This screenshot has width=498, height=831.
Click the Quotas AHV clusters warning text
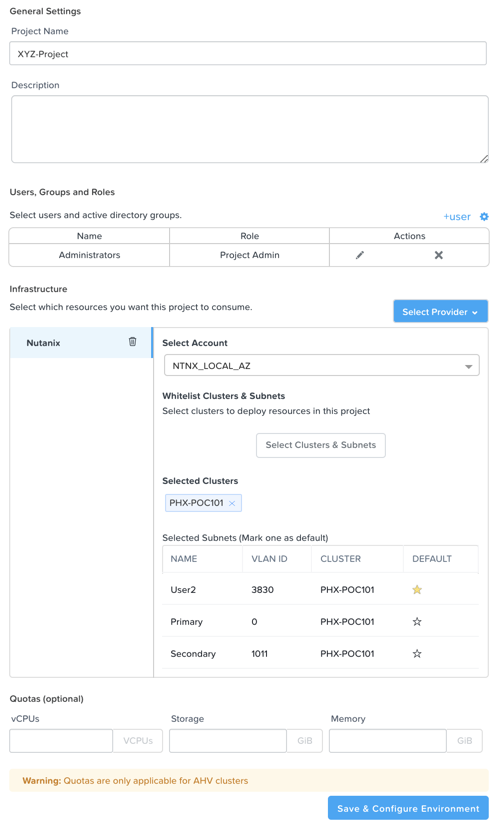(135, 781)
